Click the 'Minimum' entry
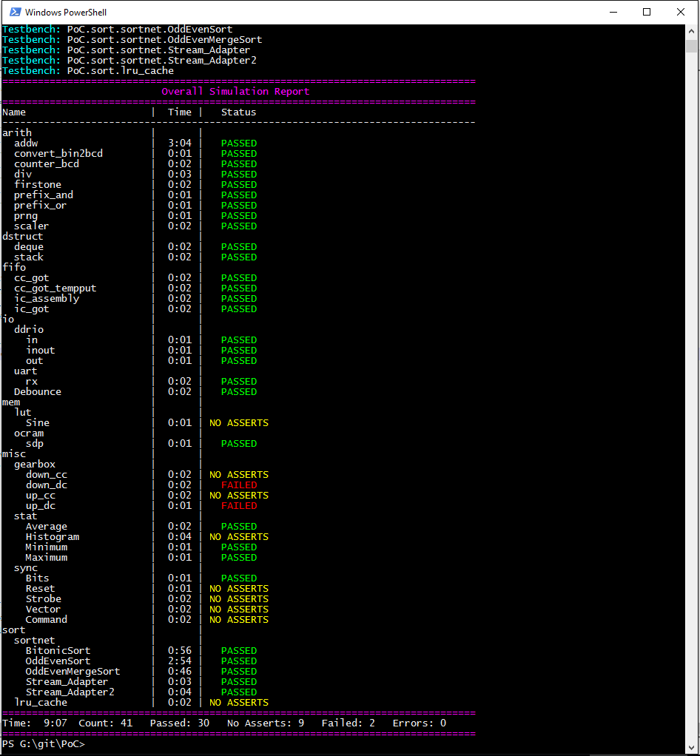The height and width of the screenshot is (756, 700). tap(47, 547)
